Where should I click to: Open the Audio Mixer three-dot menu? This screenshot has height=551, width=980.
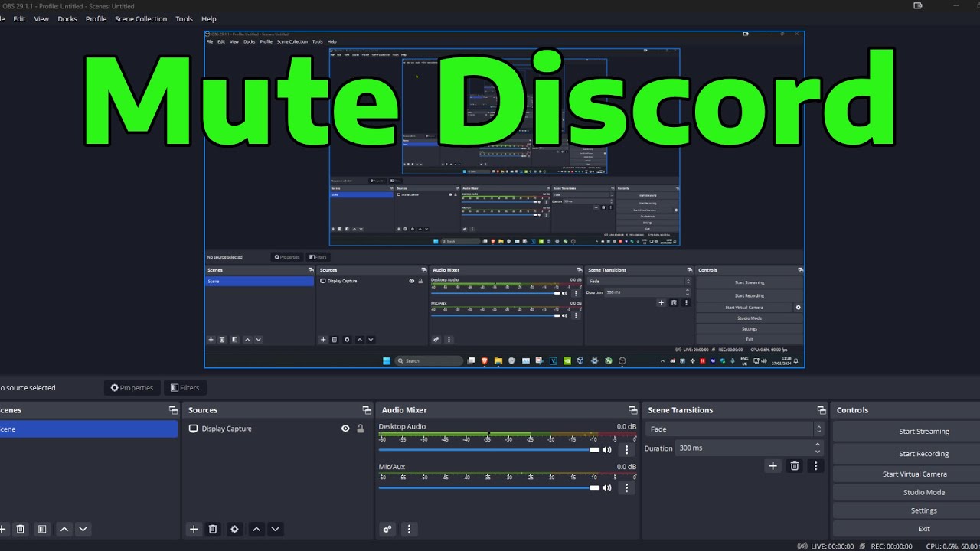[409, 529]
